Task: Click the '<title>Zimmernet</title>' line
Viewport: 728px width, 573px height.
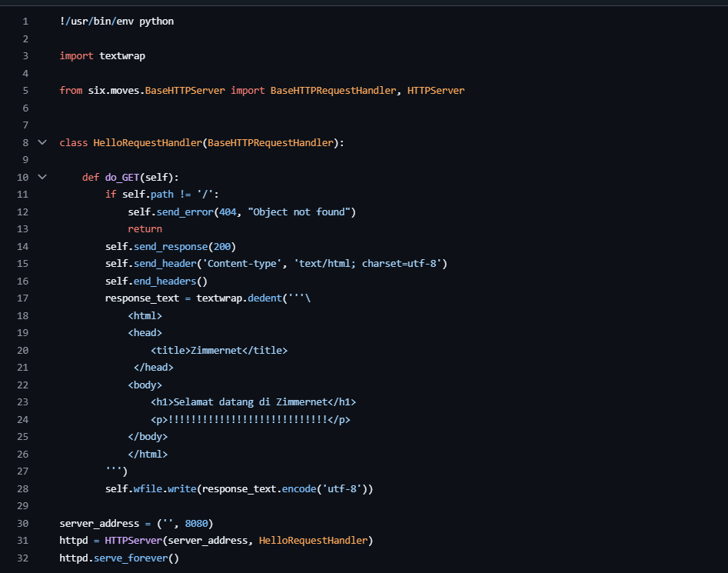Action: pos(219,350)
